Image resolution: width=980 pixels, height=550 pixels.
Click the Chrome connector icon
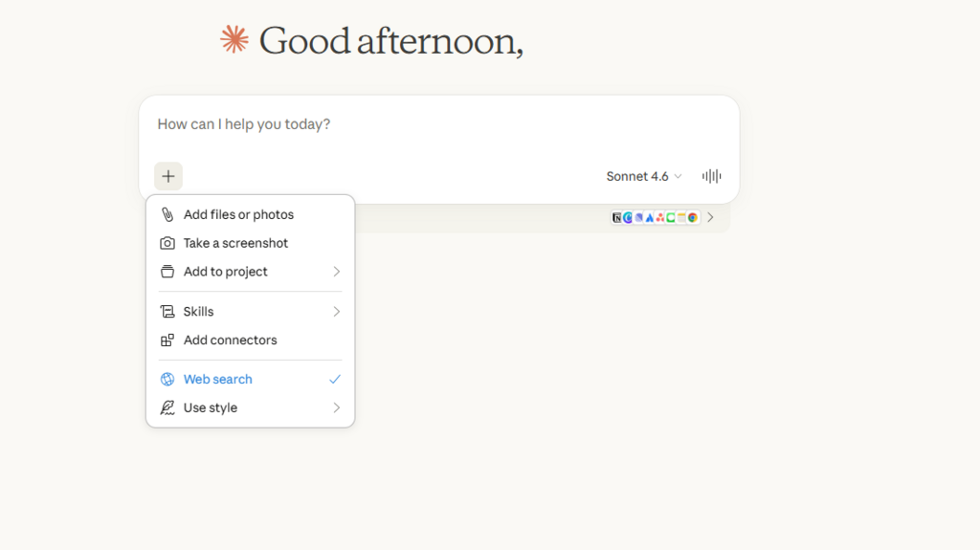click(x=693, y=218)
